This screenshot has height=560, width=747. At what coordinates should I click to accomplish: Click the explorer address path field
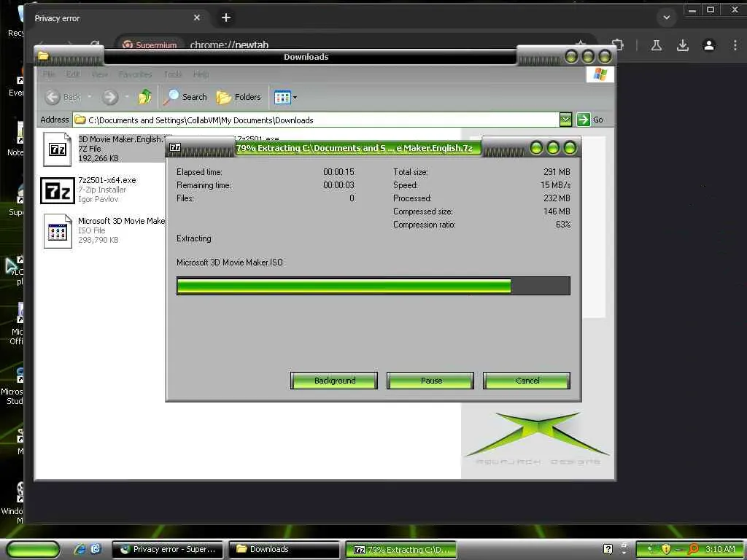pyautogui.click(x=316, y=120)
